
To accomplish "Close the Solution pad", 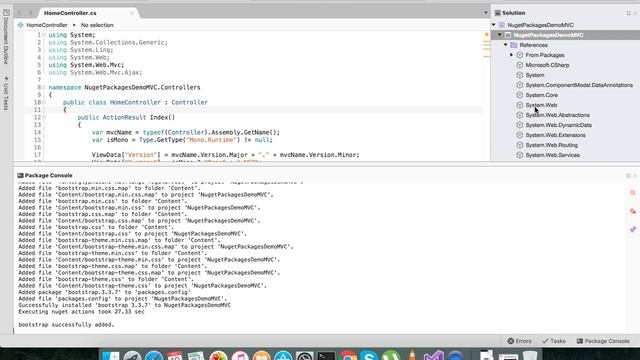I will [636, 13].
